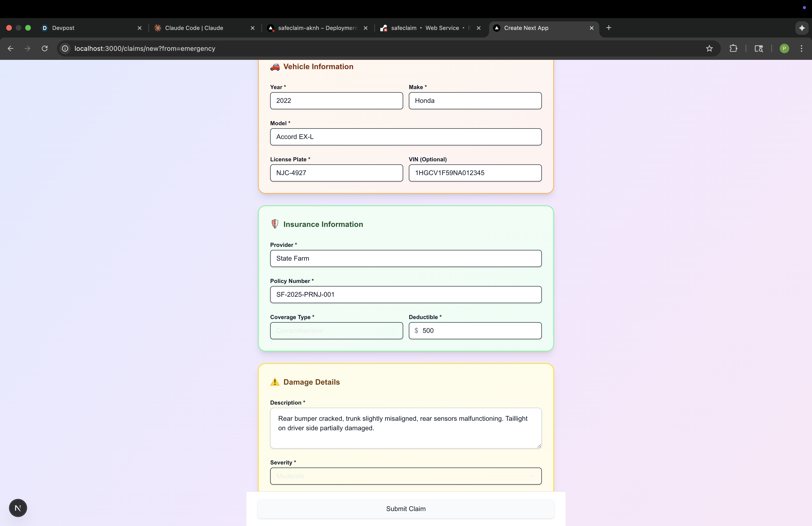Screen dimensions: 812x526
Task: Select the VIN input field
Action: [x=475, y=173]
